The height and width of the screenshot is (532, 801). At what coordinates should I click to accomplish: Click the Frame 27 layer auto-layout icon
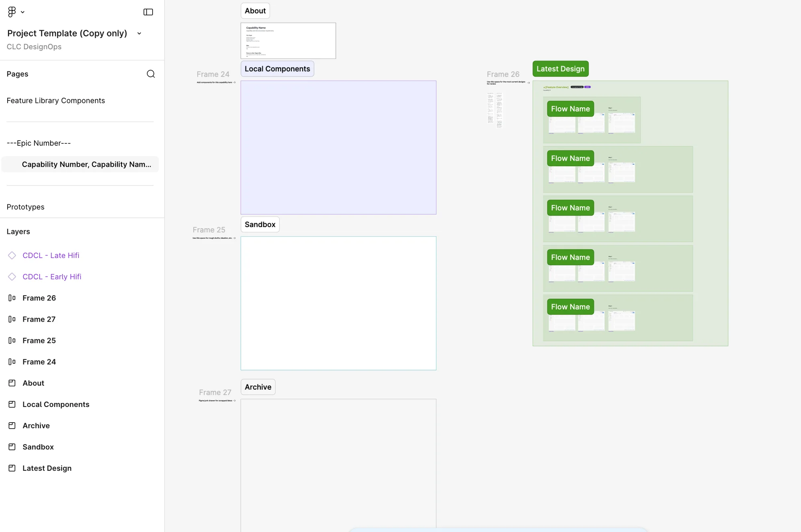click(x=12, y=319)
